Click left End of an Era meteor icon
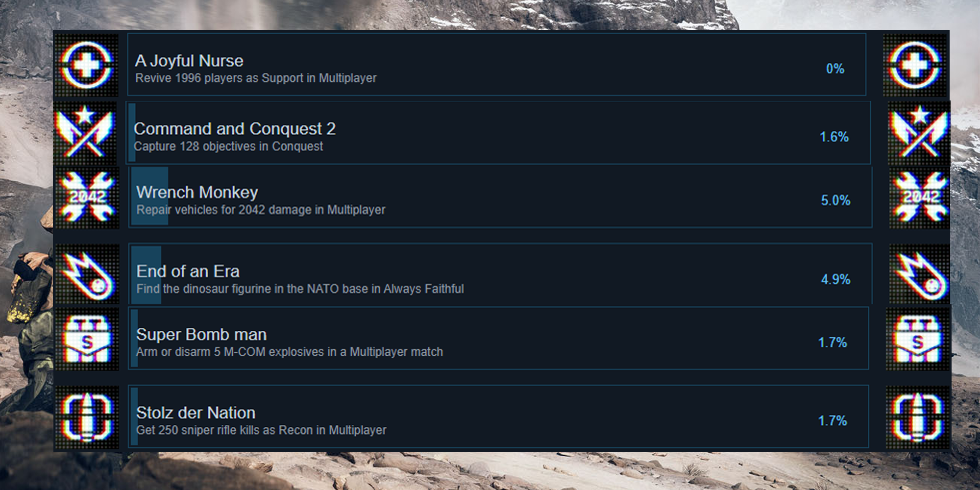Screen dimensions: 980x490 (x=87, y=274)
